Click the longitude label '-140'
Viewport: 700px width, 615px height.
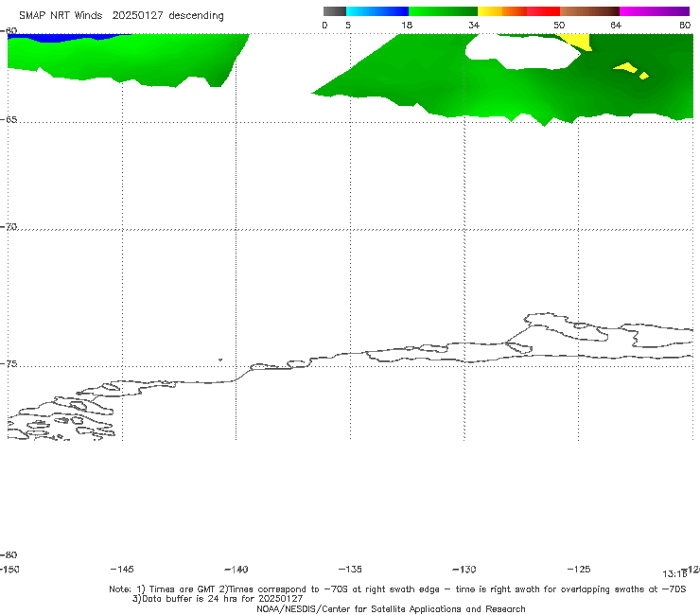click(236, 570)
